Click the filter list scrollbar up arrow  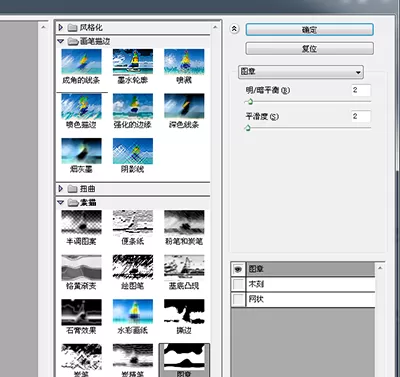tap(215, 27)
